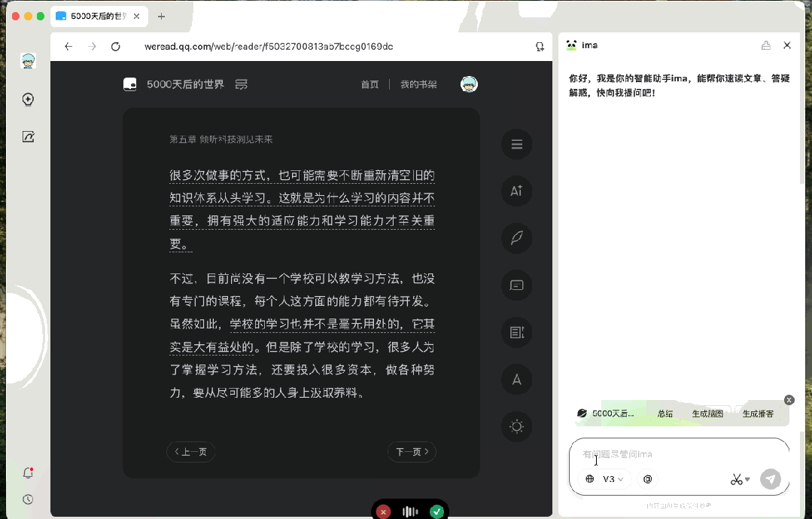
Task: Focus the ask ima input field
Action: [x=679, y=454]
